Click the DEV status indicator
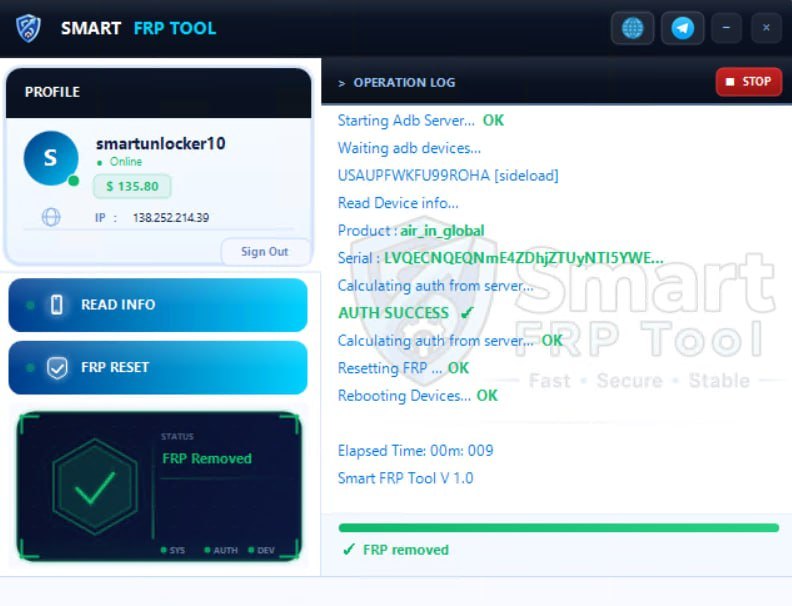The image size is (792, 606). pos(261,550)
